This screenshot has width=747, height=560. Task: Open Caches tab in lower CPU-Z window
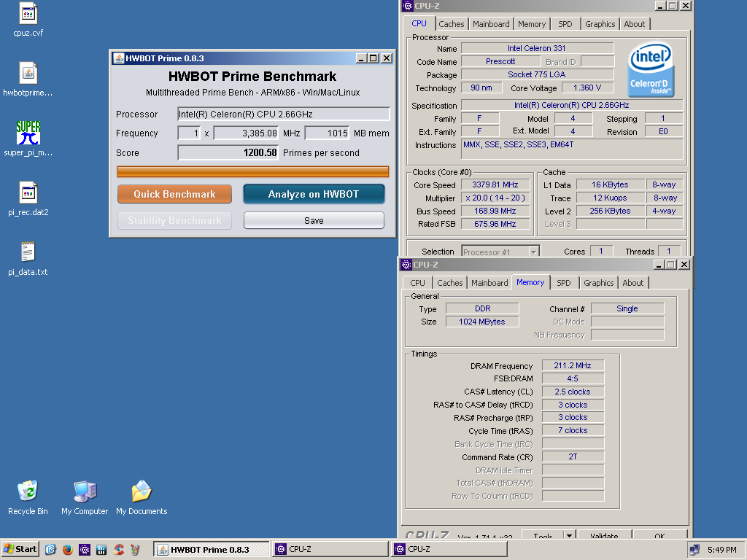[449, 283]
